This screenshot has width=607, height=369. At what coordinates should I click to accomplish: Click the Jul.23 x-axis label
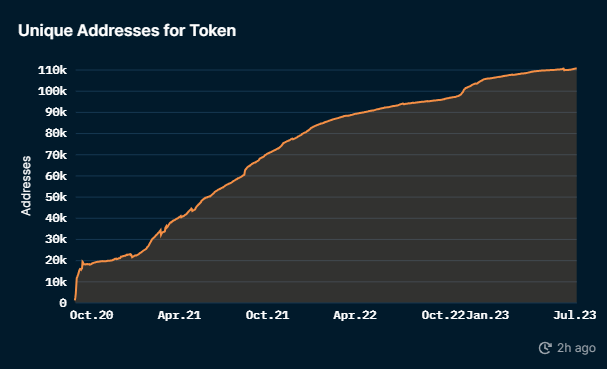(574, 315)
